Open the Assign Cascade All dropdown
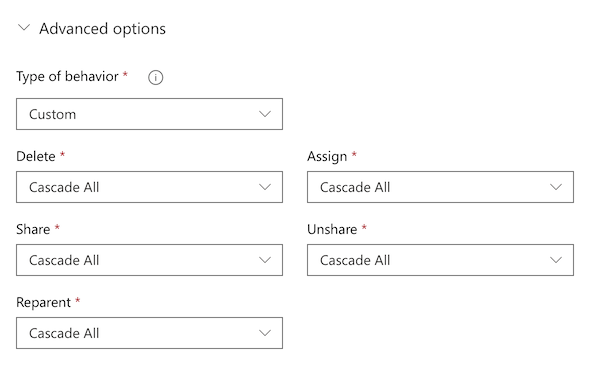This screenshot has width=589, height=367. pyautogui.click(x=440, y=187)
